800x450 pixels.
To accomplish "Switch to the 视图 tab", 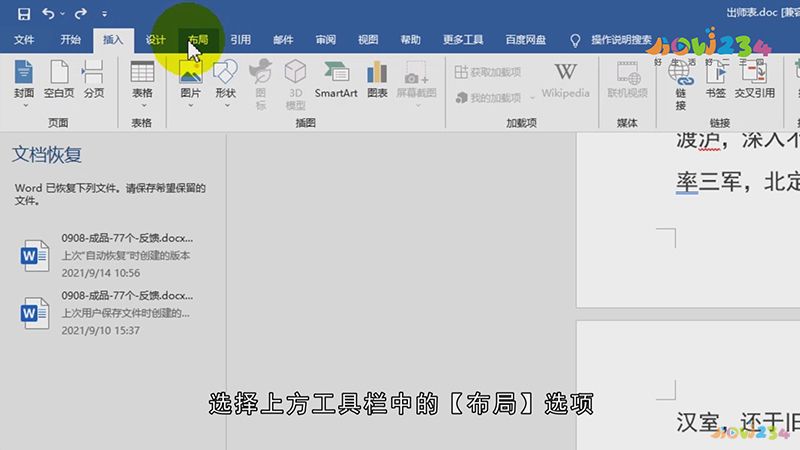I will coord(368,40).
